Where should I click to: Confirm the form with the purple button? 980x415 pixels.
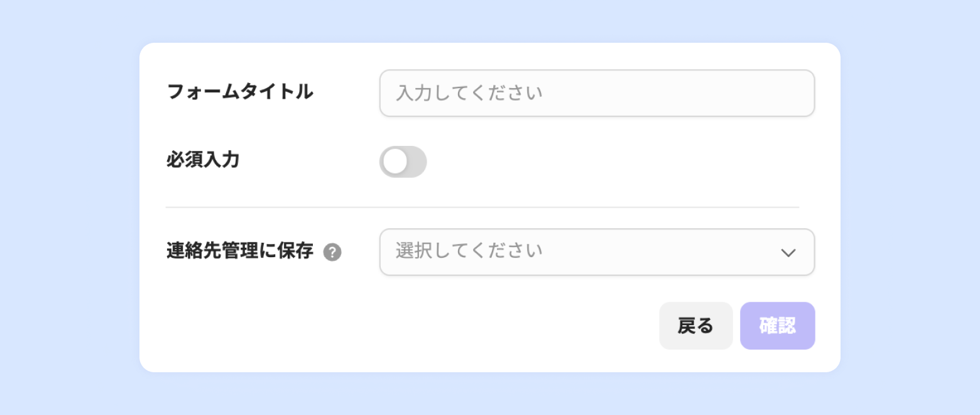(x=777, y=326)
